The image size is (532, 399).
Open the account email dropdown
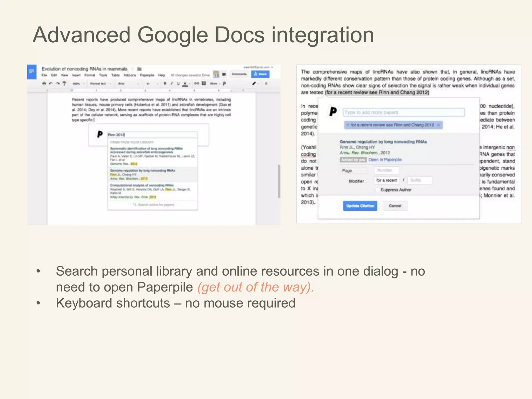tap(258, 67)
